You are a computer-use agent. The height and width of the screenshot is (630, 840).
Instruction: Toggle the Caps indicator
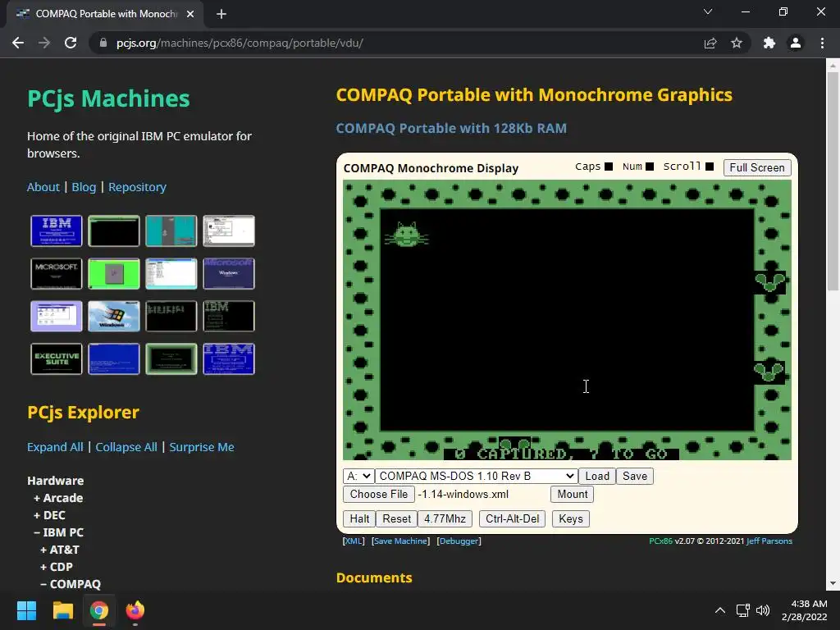[609, 167]
